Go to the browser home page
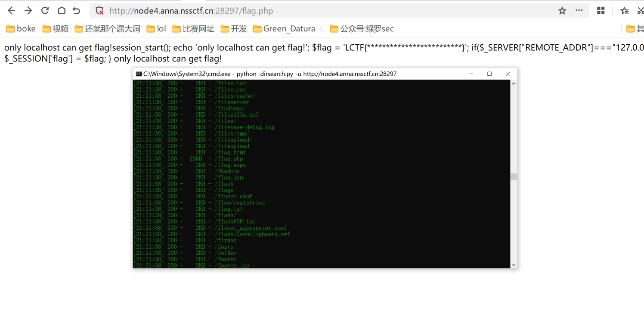This screenshot has height=324, width=644. point(61,11)
